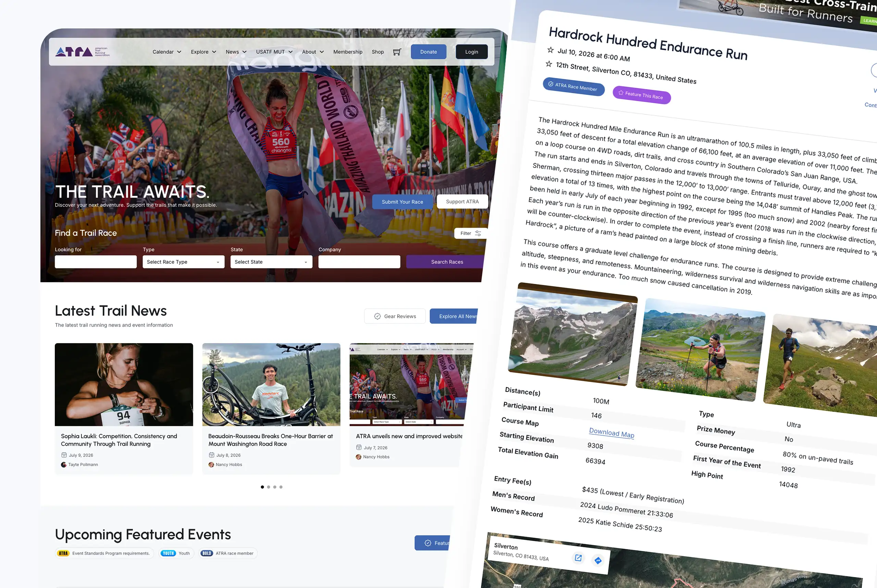Click the Women's Record value 2025 Katie Schide
This screenshot has width=877, height=588.
coord(620,524)
